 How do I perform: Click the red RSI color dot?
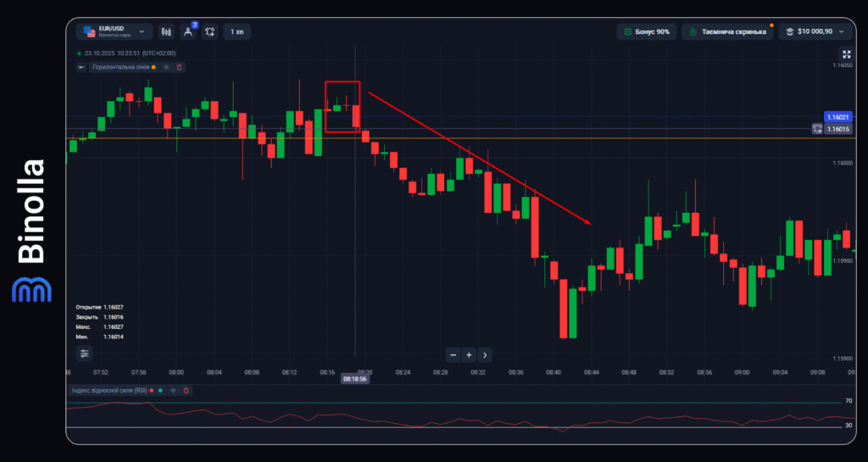coord(152,390)
